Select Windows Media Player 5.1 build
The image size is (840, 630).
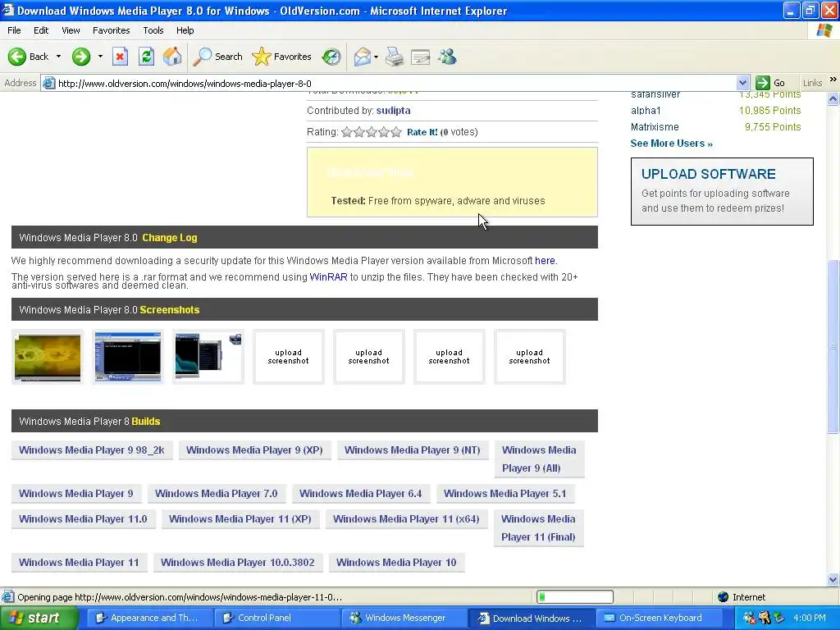coord(504,493)
